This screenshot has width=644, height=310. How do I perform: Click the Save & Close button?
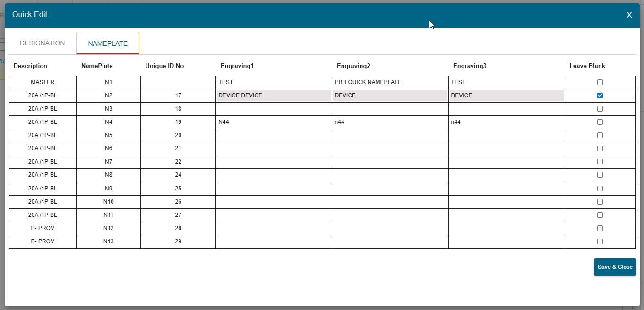(x=615, y=267)
